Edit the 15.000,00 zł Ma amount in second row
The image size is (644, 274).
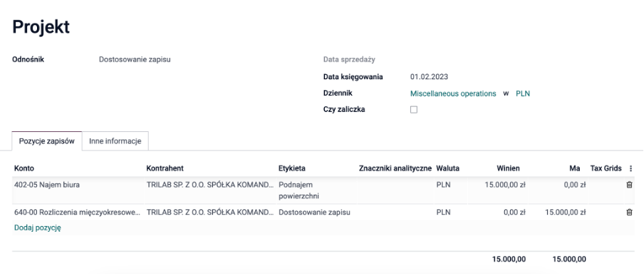[565, 213]
